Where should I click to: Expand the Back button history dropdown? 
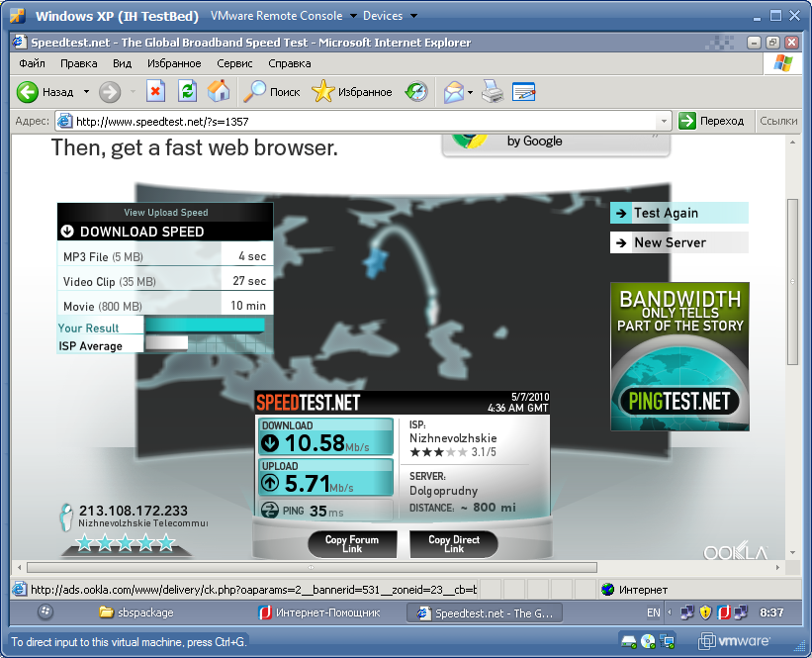click(86, 92)
